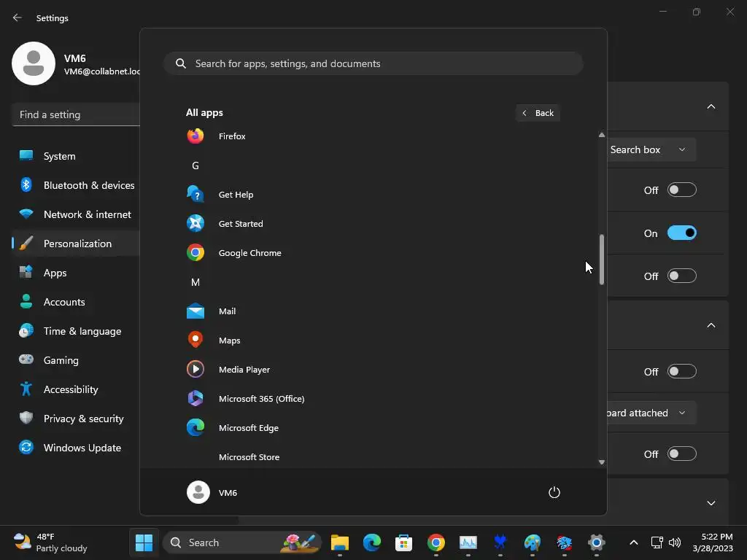Open Microsoft Edge from the taskbar
The height and width of the screenshot is (560, 747).
pos(371,542)
